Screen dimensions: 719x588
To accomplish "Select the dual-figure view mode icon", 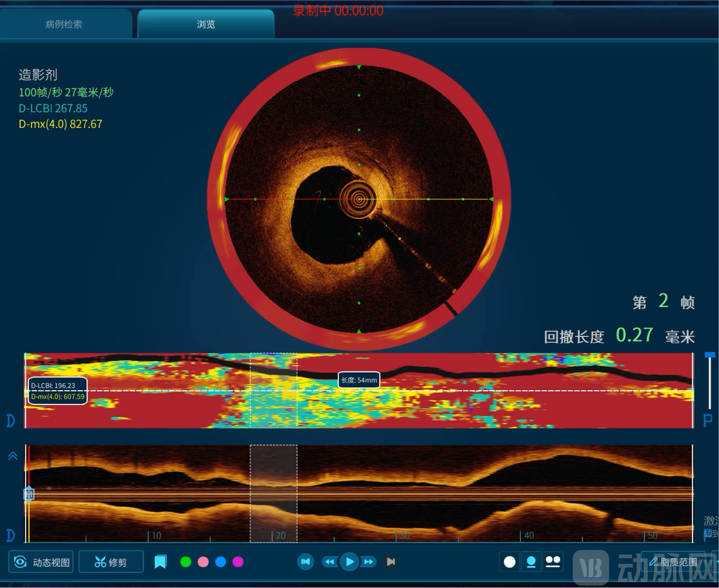I will click(x=553, y=562).
